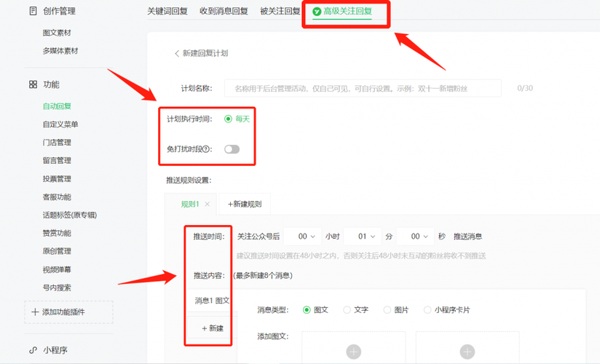Viewport: 600px width, 364px height.
Task: Click the 添加功能插件 button
Action: 69,312
